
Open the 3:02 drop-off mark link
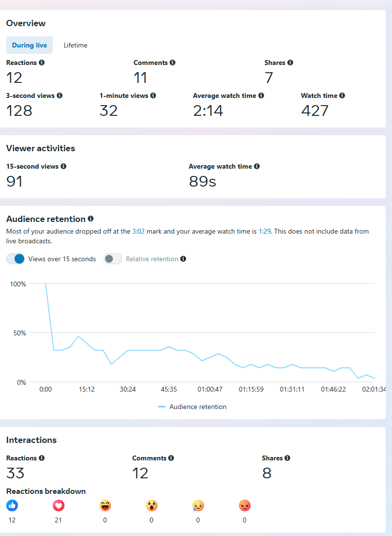click(138, 232)
